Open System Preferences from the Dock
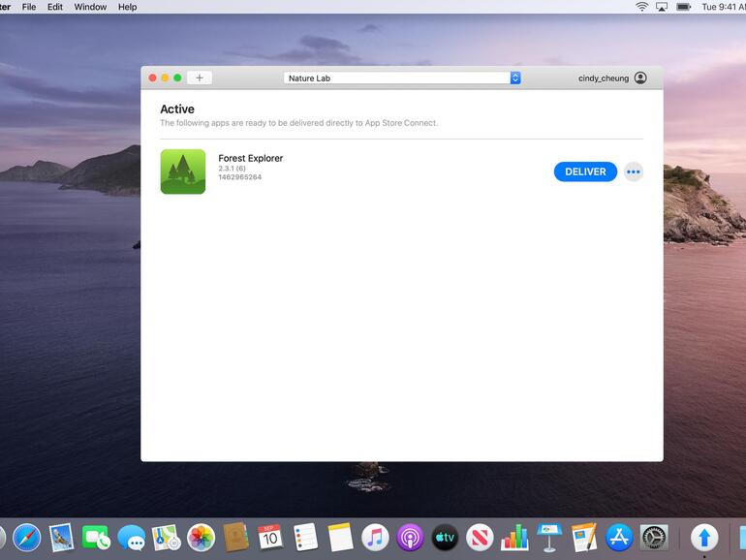746x560 pixels. point(654,538)
